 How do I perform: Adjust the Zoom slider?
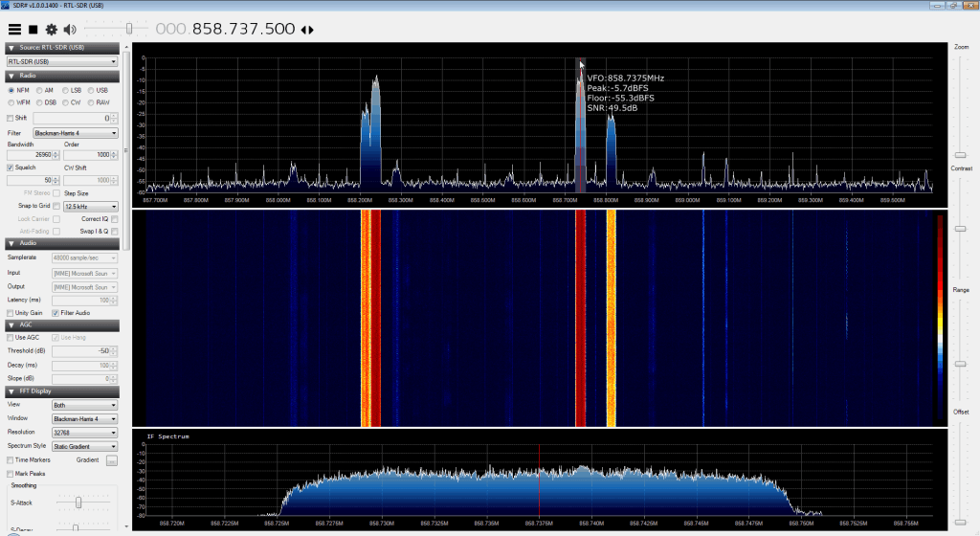(x=960, y=155)
